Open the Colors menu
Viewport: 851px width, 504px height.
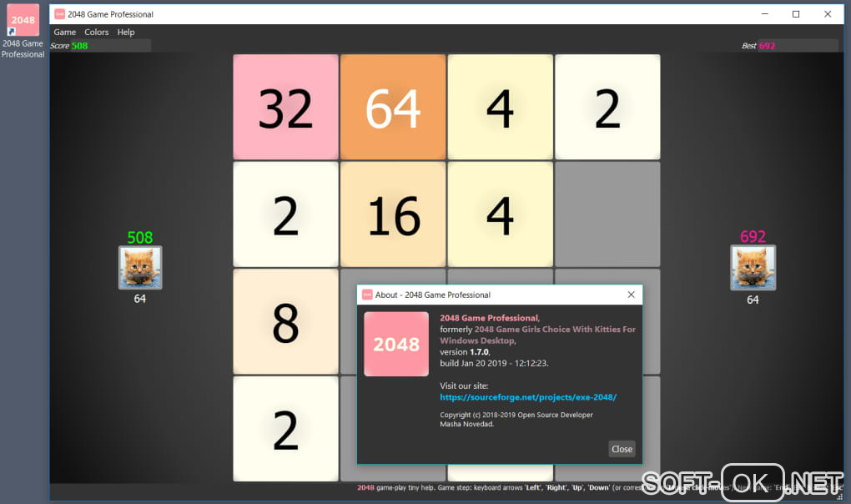click(97, 32)
